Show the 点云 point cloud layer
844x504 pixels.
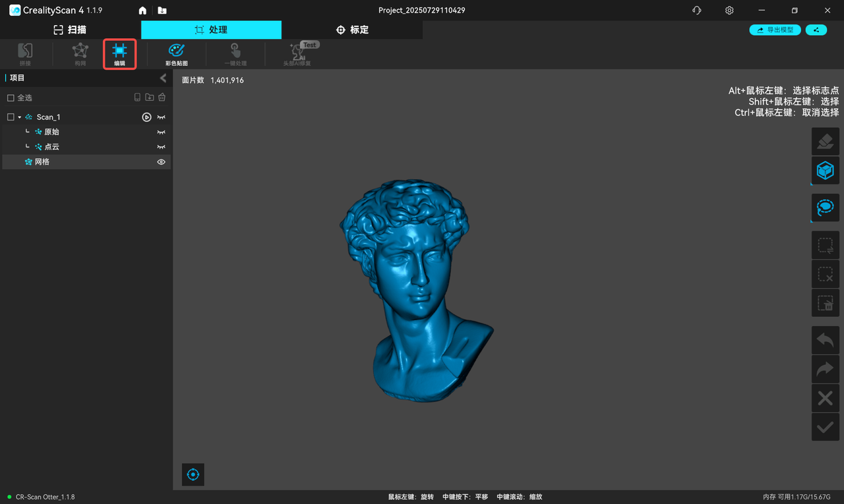click(161, 147)
